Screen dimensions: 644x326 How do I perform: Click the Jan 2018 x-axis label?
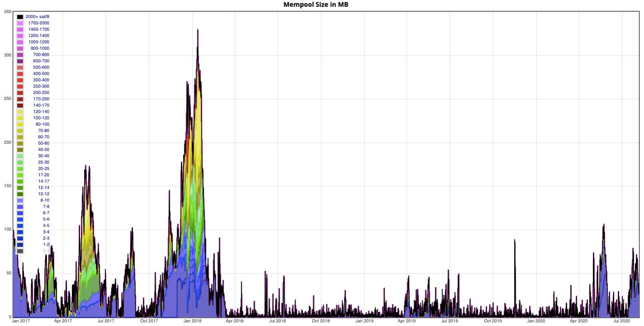[x=193, y=321]
